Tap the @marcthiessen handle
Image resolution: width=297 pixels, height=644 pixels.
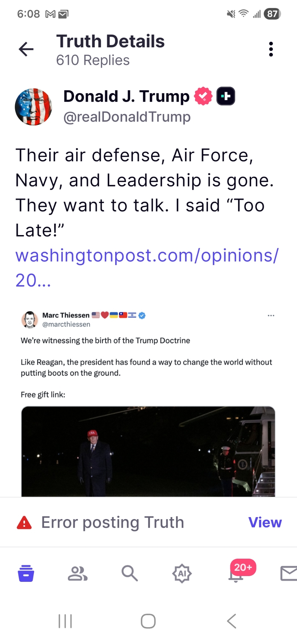click(66, 325)
